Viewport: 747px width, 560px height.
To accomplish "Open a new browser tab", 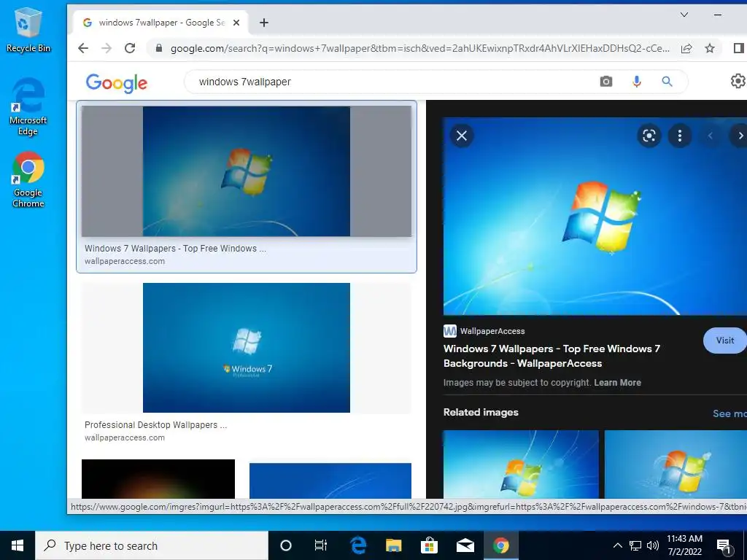I will coord(264,23).
